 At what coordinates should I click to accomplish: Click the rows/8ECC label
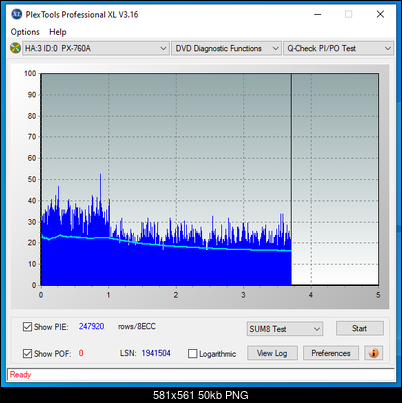137,326
